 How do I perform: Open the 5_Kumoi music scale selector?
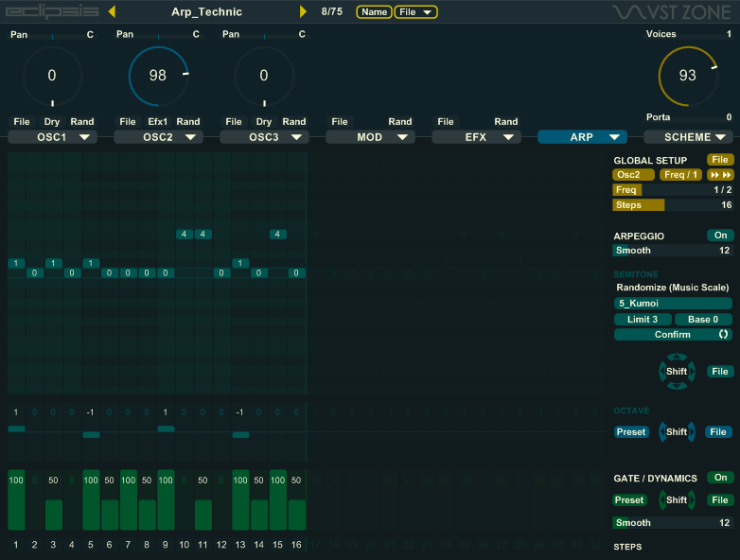(673, 304)
